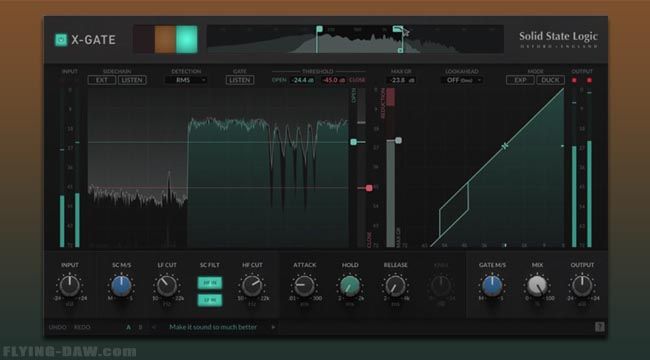Open the LOOKAHEAD dropdown showing OFF
The width and height of the screenshot is (650, 360).
tap(462, 80)
